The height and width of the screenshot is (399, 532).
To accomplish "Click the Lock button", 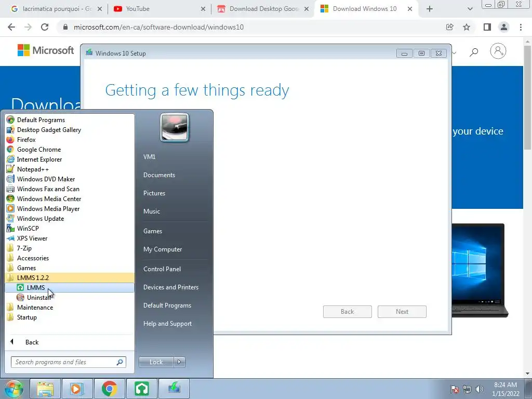I will point(156,362).
